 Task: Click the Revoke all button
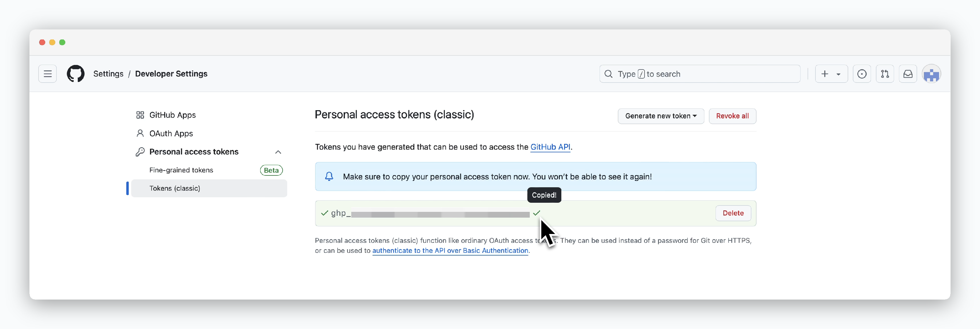pos(732,116)
